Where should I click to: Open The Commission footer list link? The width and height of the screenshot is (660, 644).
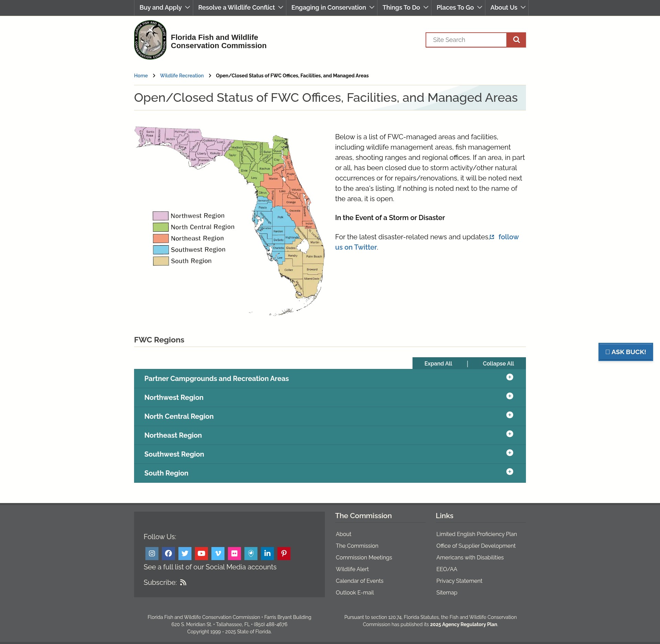coord(357,546)
